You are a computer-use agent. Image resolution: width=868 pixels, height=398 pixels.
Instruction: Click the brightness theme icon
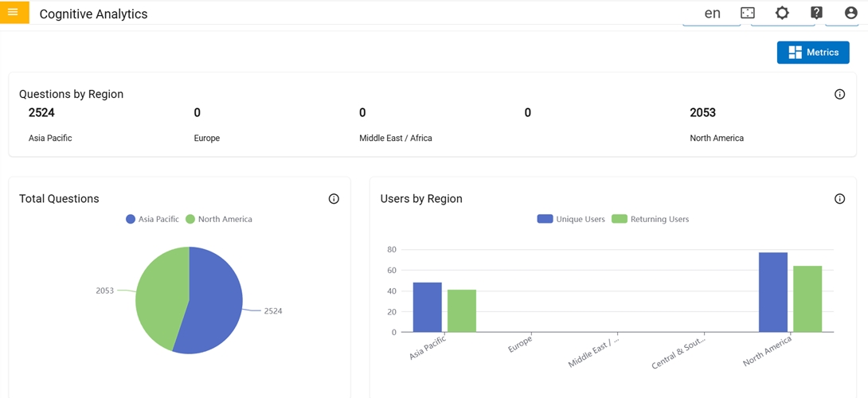coord(782,13)
